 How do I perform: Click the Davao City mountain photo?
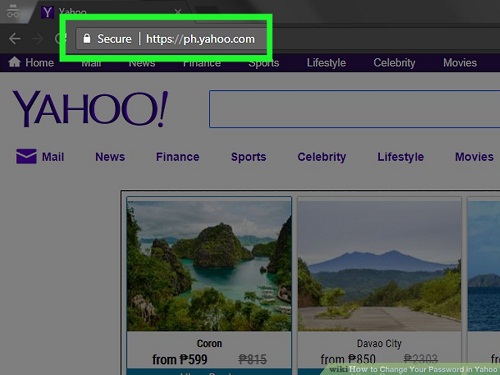[x=380, y=266]
